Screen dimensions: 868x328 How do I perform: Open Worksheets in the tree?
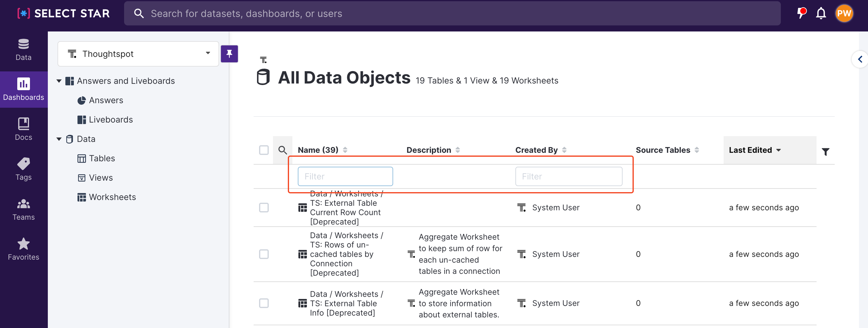[x=112, y=197]
